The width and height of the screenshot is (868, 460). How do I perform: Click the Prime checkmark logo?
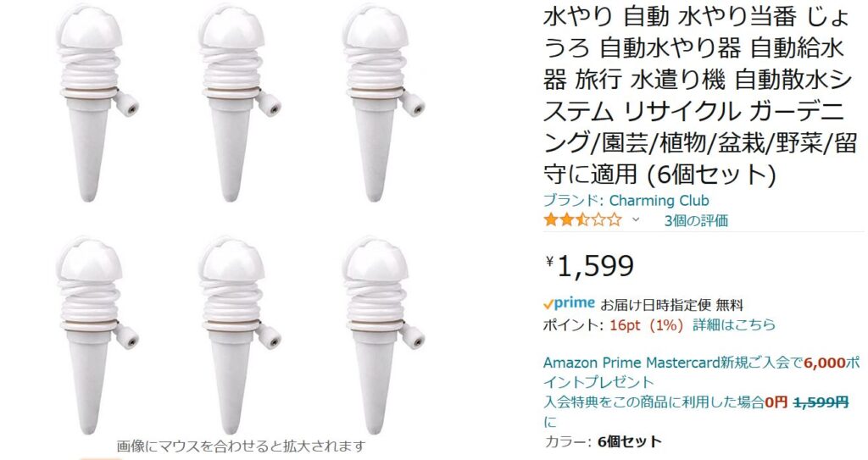click(x=569, y=303)
